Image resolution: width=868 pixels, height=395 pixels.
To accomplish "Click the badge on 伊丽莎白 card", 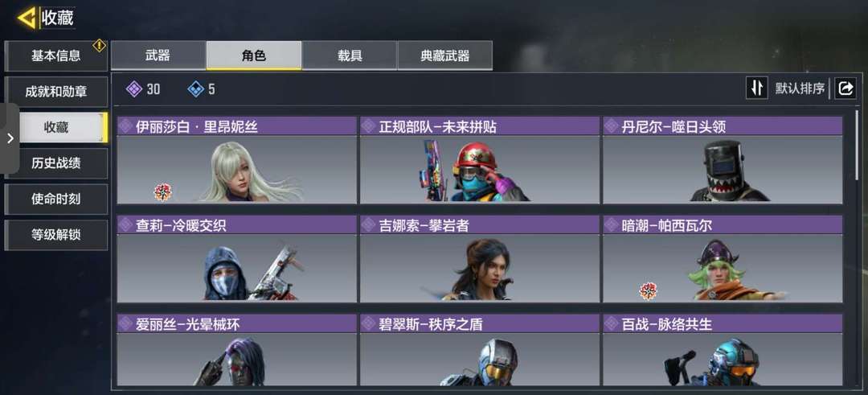I will coord(162,192).
